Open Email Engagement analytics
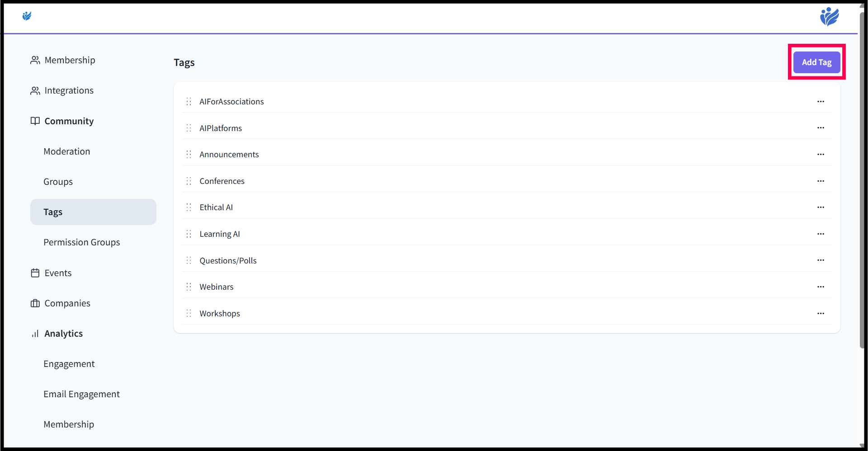Screen dimensions: 868x451 click(82, 394)
